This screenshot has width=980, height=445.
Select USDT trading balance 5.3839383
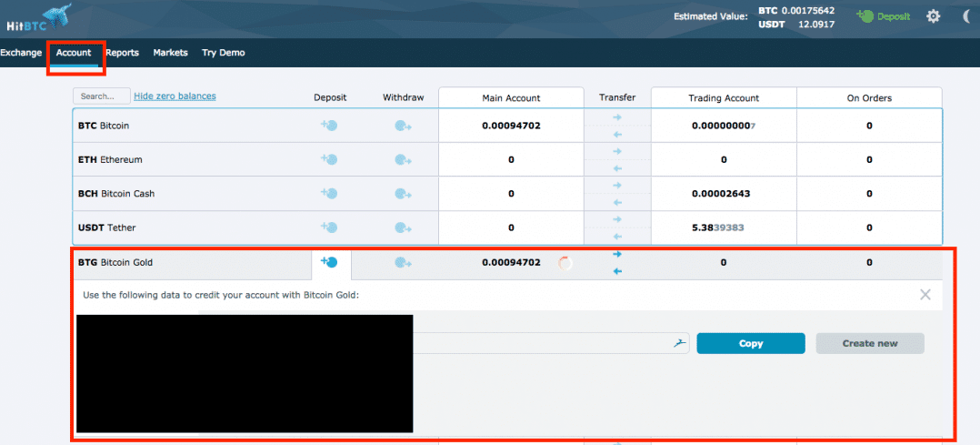point(718,228)
